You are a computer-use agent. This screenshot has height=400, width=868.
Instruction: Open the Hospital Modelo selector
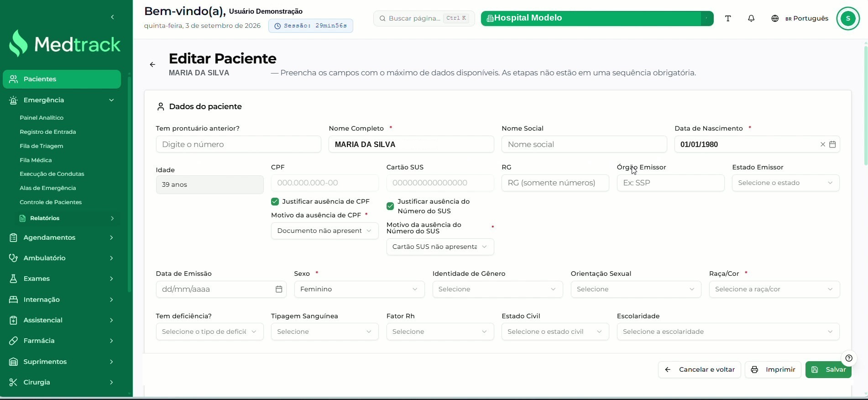coord(597,18)
